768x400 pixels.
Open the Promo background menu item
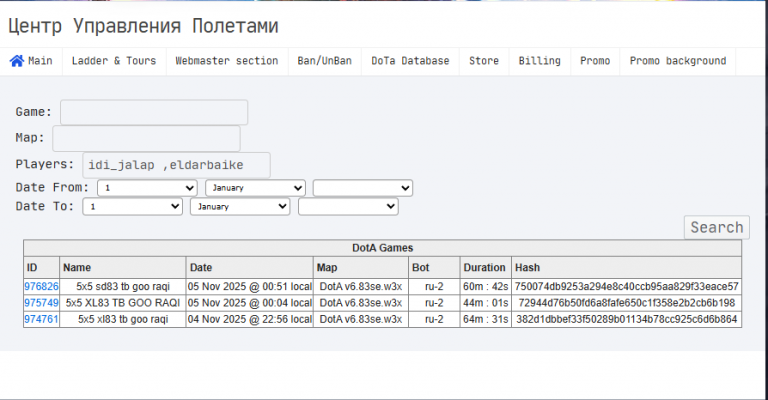click(x=678, y=61)
